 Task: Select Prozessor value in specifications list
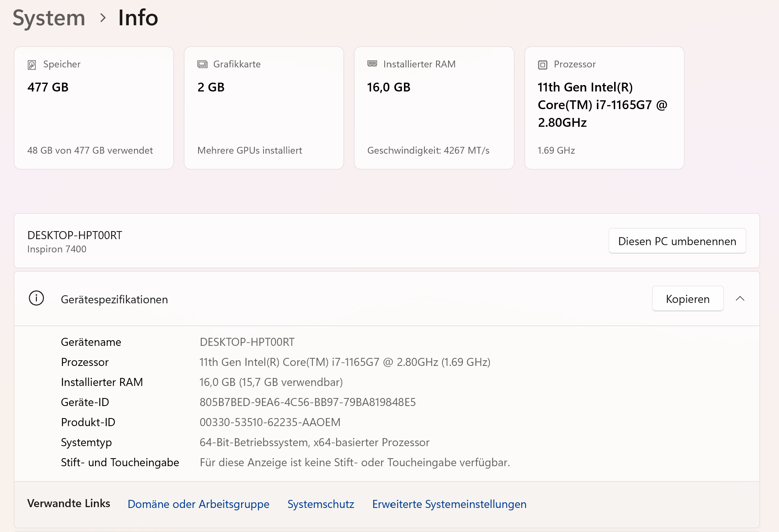coord(345,362)
